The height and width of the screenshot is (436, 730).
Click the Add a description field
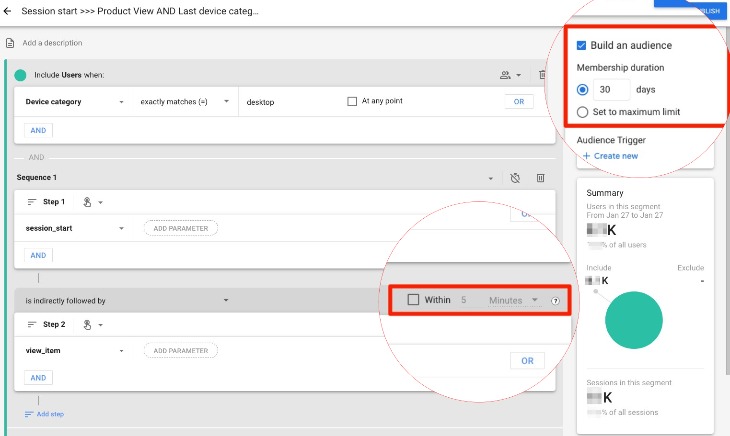pos(52,43)
